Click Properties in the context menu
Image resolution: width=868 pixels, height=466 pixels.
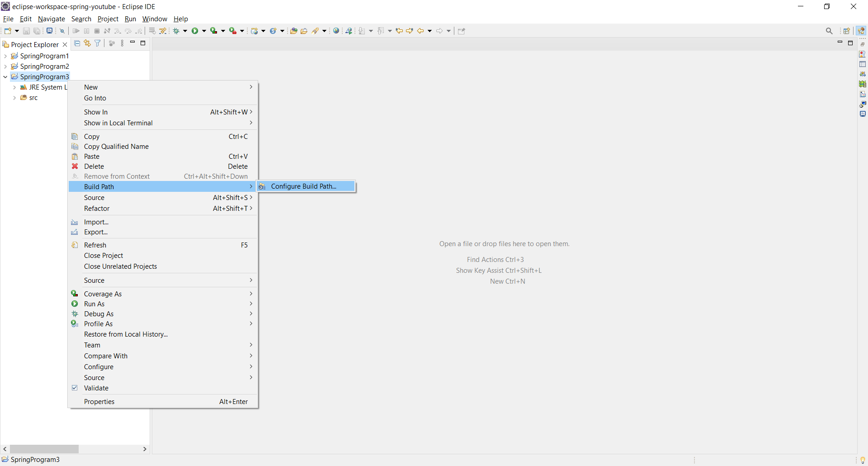(x=163, y=402)
